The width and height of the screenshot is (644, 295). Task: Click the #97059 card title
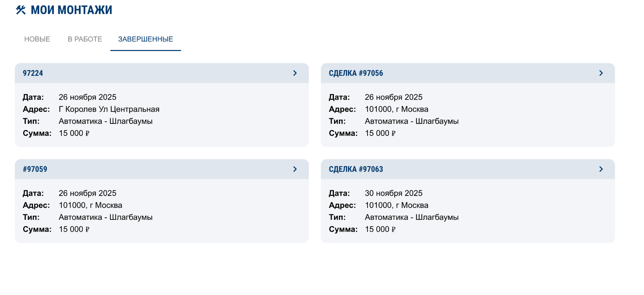pos(35,169)
